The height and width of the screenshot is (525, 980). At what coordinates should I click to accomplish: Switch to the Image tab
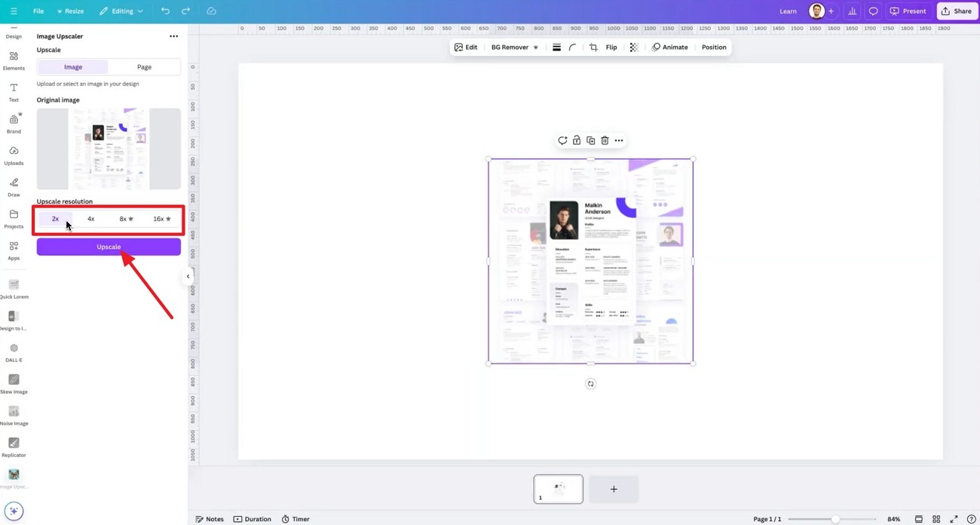[73, 67]
